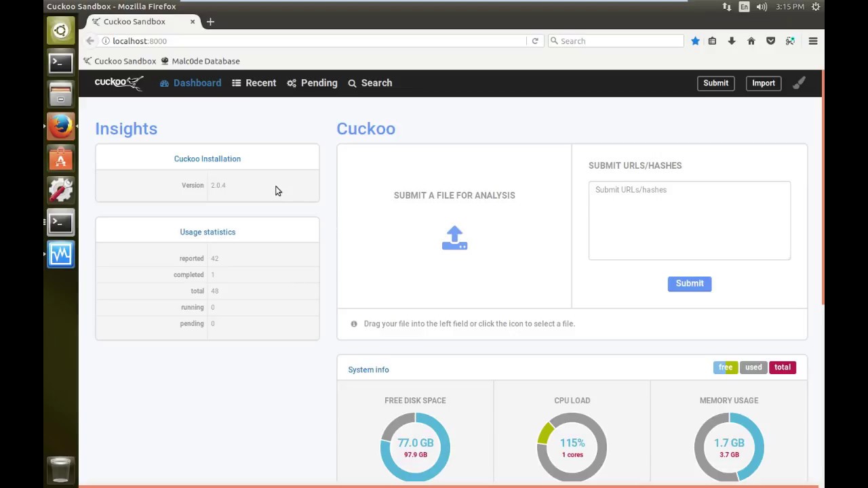Open Ubuntu Software Center dock icon
The width and height of the screenshot is (868, 488).
[x=60, y=159]
